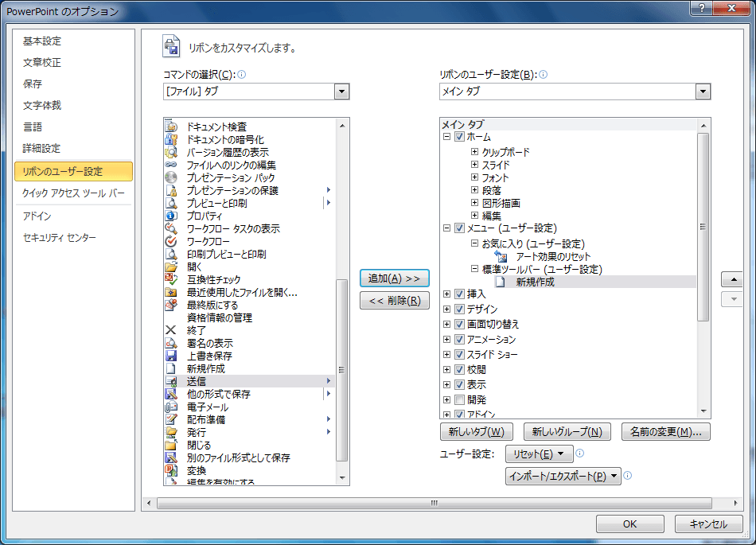The image size is (756, 545).
Task: Click the ワークフロー タスクの表示 icon
Action: (171, 228)
